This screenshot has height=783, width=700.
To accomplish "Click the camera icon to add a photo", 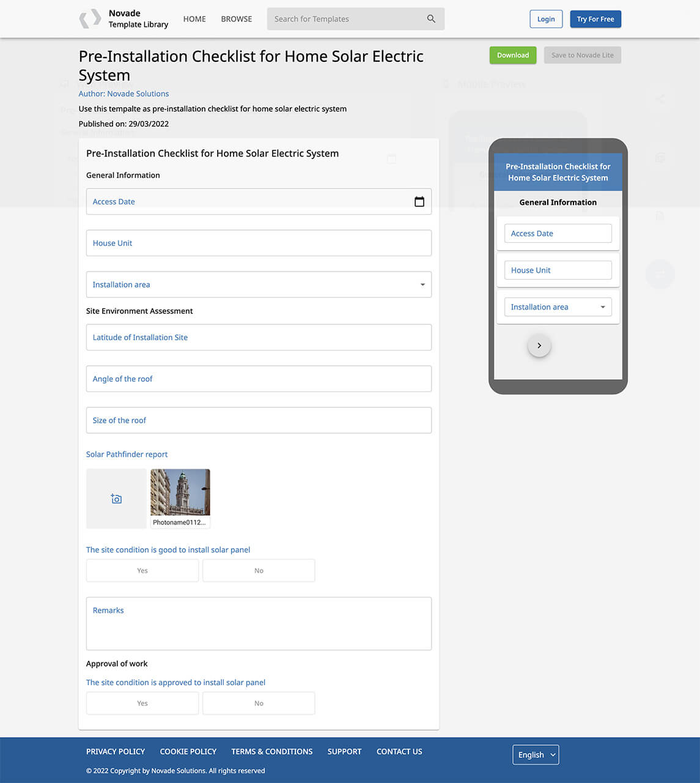I will pyautogui.click(x=116, y=499).
